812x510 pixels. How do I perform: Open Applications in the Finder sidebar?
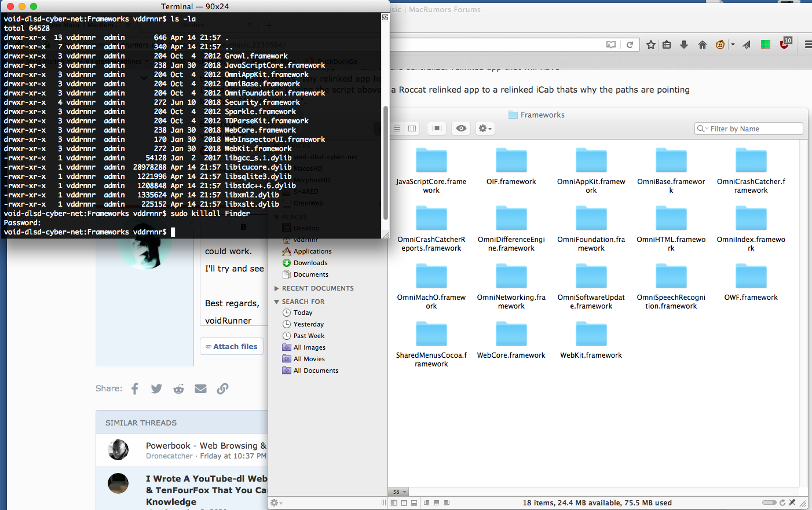[307, 251]
